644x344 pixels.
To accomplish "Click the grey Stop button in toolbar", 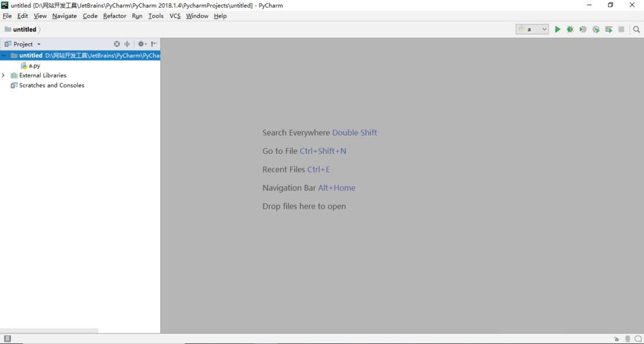I will pos(621,30).
